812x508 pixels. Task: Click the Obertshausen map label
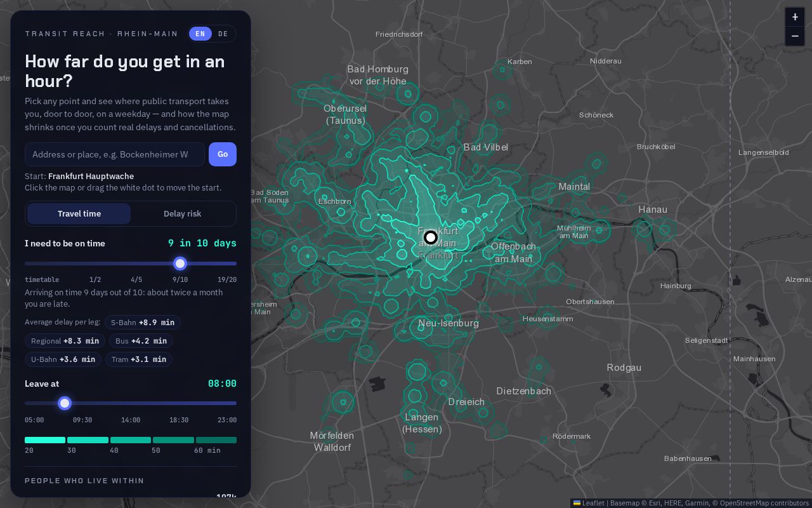click(x=590, y=302)
